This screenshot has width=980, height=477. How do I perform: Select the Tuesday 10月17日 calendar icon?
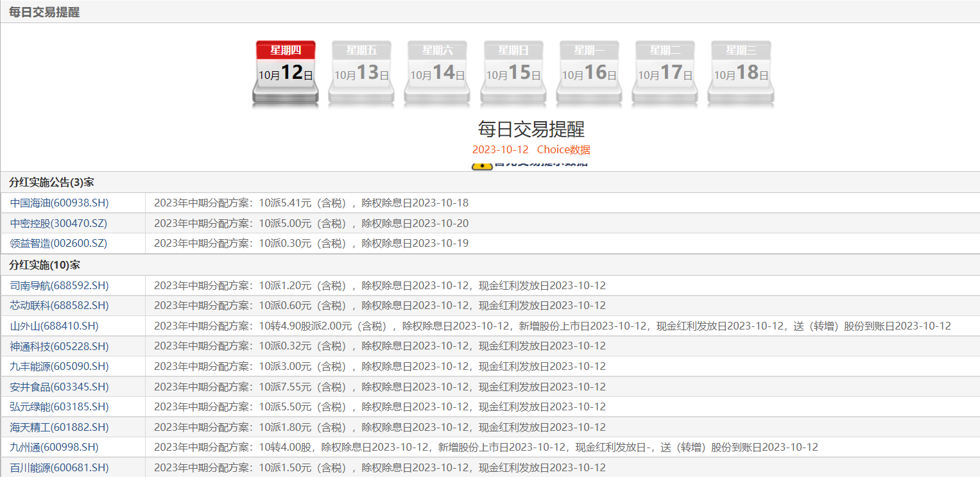[665, 73]
